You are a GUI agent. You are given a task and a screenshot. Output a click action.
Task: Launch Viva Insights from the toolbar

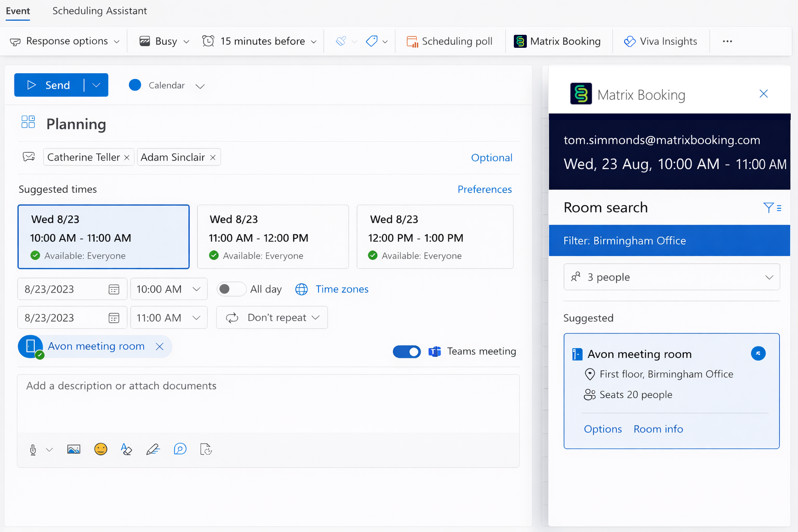(x=660, y=41)
